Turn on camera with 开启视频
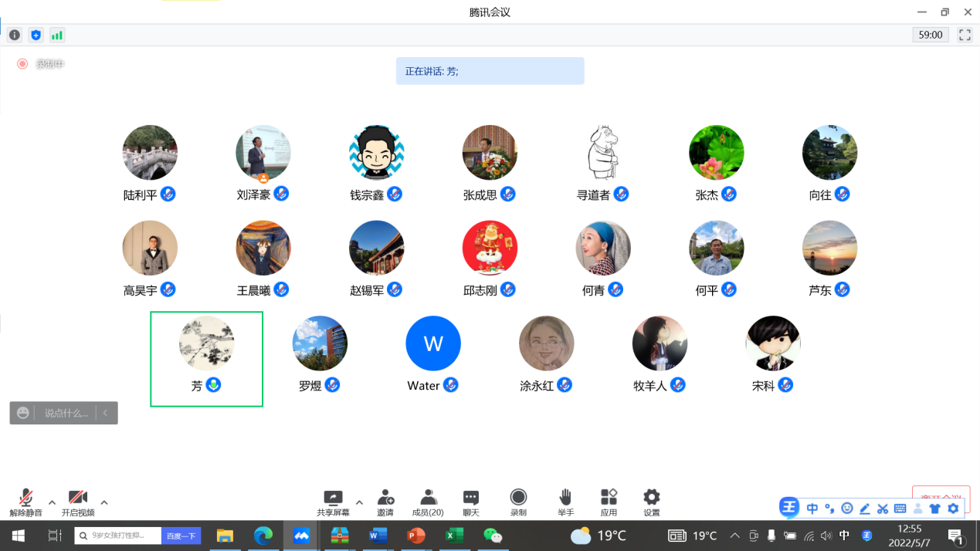980x551 pixels. click(78, 502)
